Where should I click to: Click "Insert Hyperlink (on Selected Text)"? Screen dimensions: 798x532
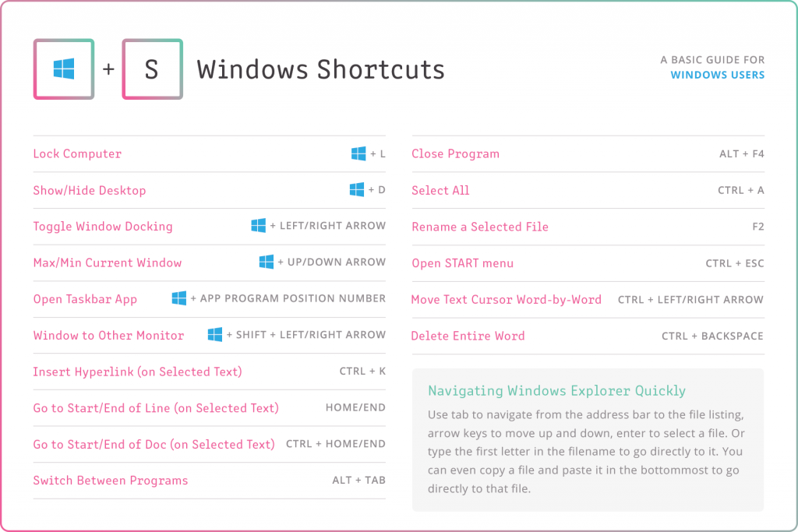tap(137, 372)
